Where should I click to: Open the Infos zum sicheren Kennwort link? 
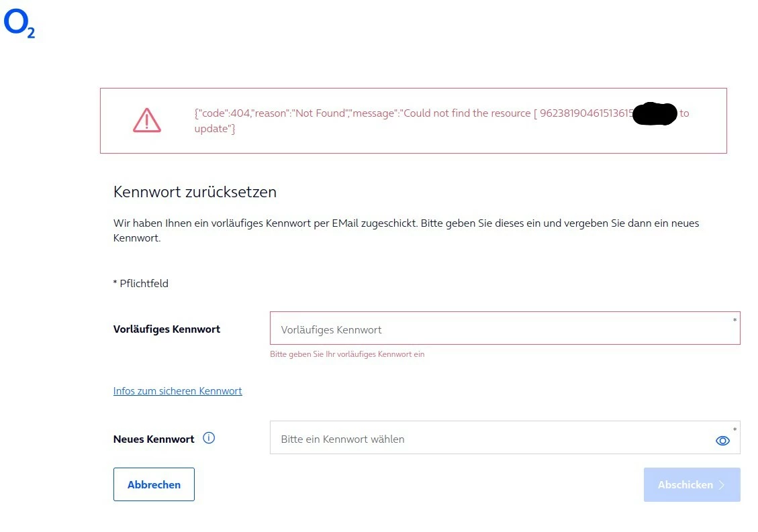(x=178, y=391)
